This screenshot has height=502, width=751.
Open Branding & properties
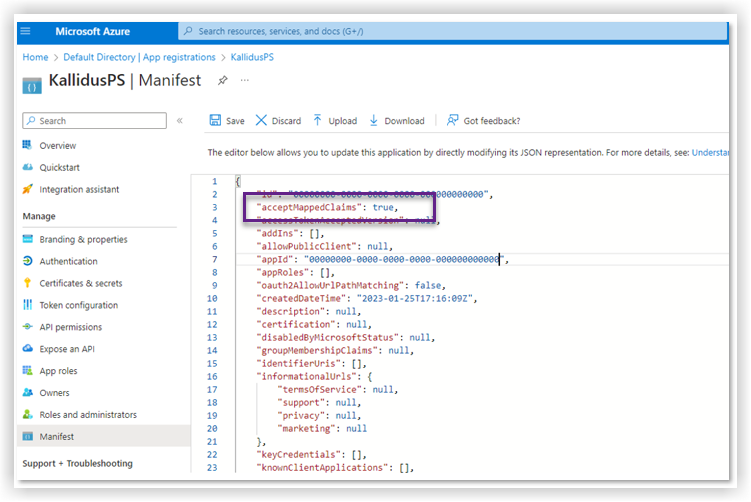pyautogui.click(x=83, y=240)
